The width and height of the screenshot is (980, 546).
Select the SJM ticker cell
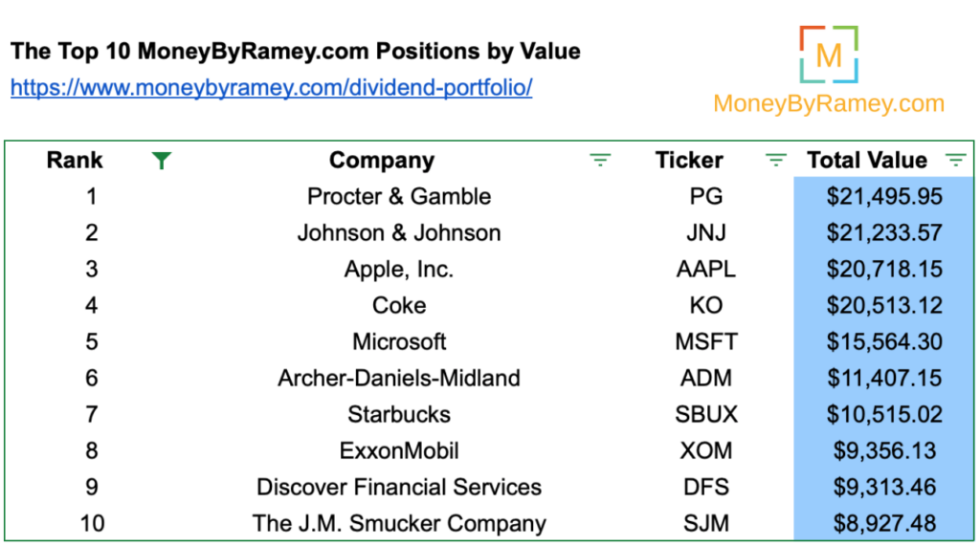point(706,523)
